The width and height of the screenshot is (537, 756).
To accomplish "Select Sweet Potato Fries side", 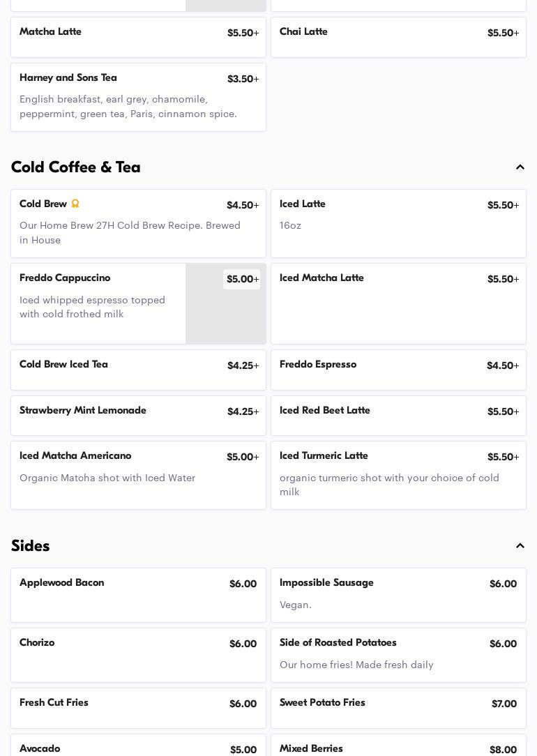I will pos(398,708).
